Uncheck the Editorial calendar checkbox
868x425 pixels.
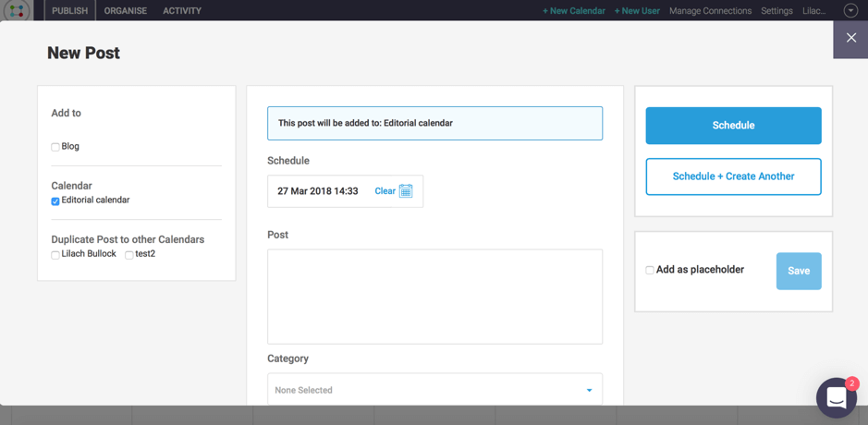(55, 201)
